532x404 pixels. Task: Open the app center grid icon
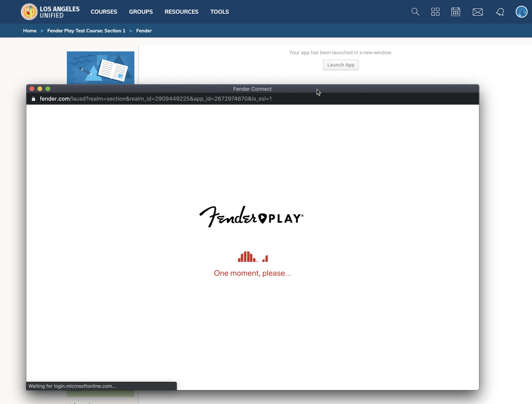tap(435, 12)
